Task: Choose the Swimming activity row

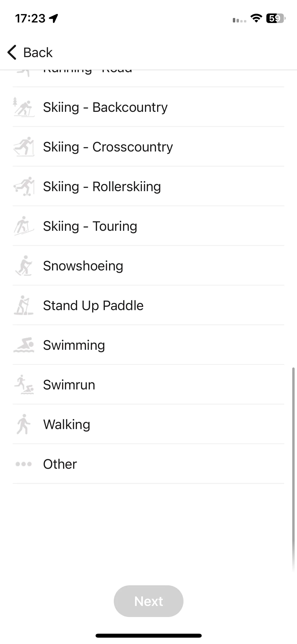Action: (x=148, y=345)
